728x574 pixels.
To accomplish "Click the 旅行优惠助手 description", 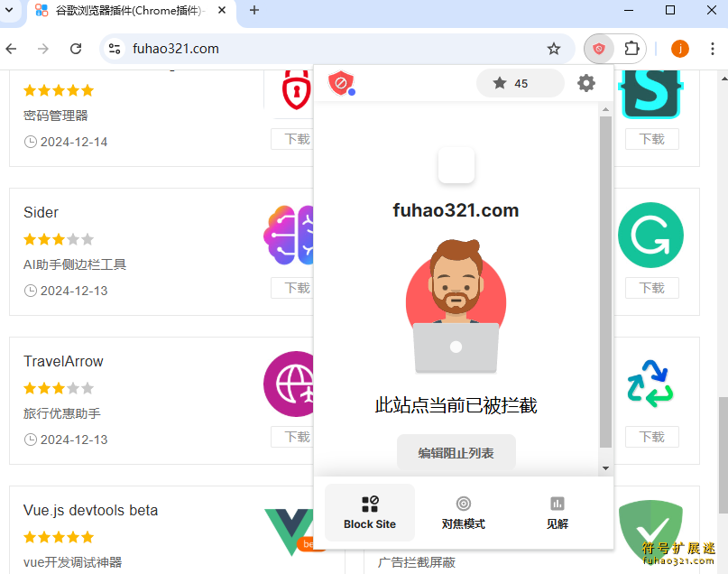I will tap(61, 412).
